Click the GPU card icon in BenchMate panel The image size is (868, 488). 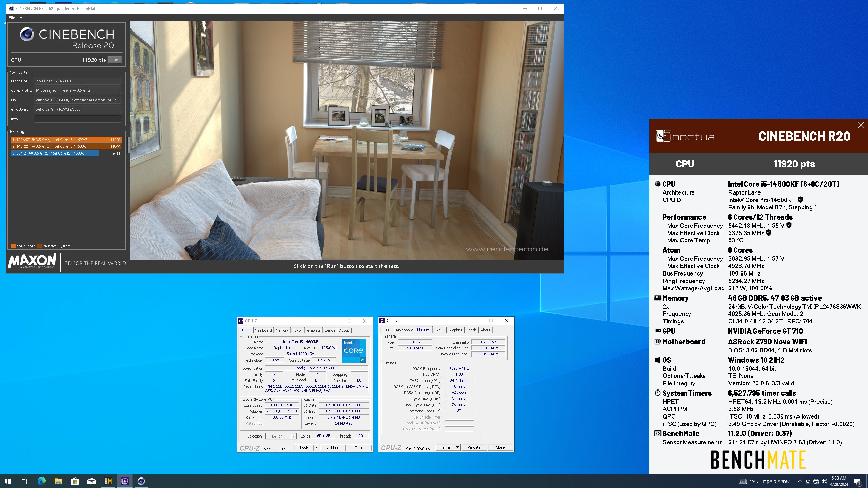(x=657, y=331)
